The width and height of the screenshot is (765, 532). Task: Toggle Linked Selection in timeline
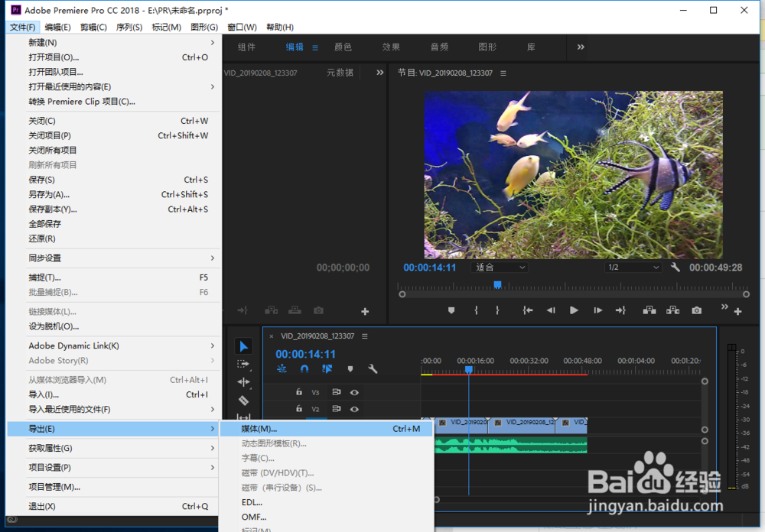(327, 369)
